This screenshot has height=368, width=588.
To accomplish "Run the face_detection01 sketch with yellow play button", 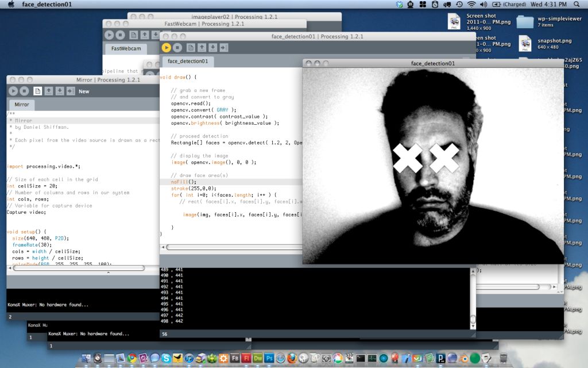I will 167,47.
